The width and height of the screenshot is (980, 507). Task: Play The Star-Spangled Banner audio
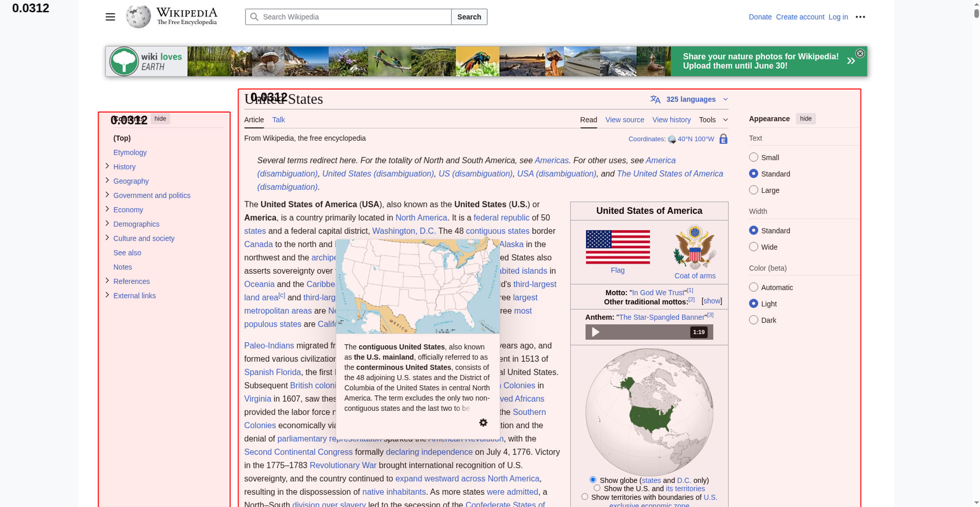coord(595,332)
